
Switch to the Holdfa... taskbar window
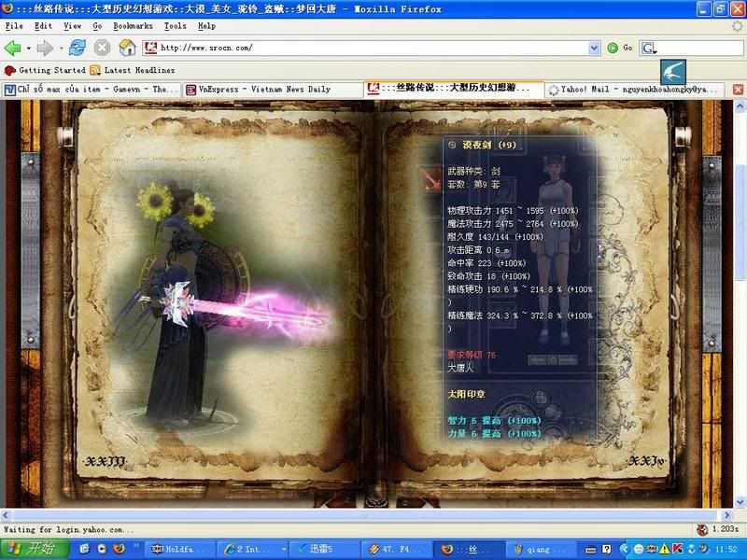point(179,550)
